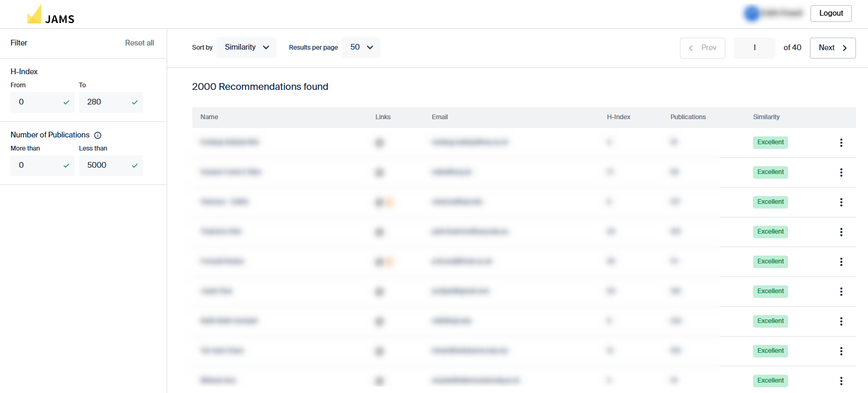Click the link icon in first row
This screenshot has height=393, width=868.
coord(379,143)
